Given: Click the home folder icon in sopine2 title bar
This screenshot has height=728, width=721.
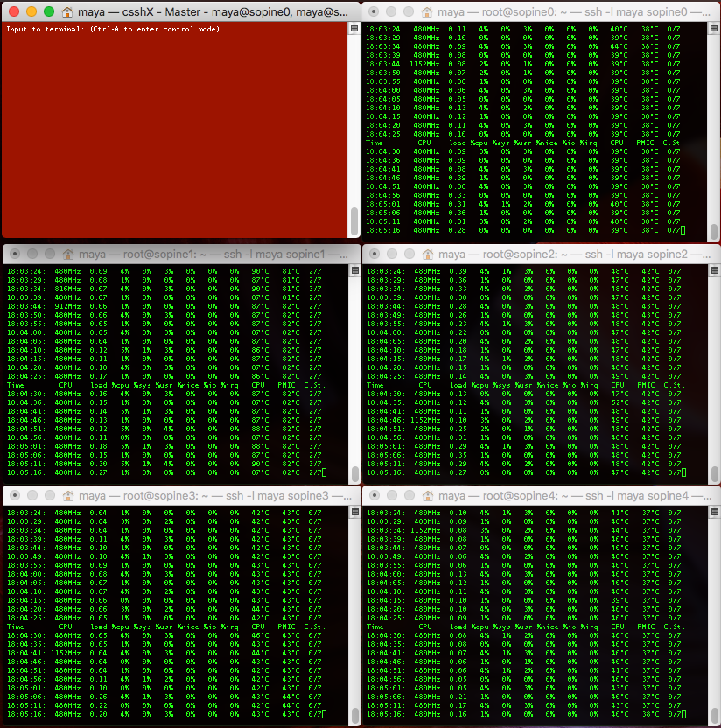Looking at the screenshot, I should click(428, 254).
